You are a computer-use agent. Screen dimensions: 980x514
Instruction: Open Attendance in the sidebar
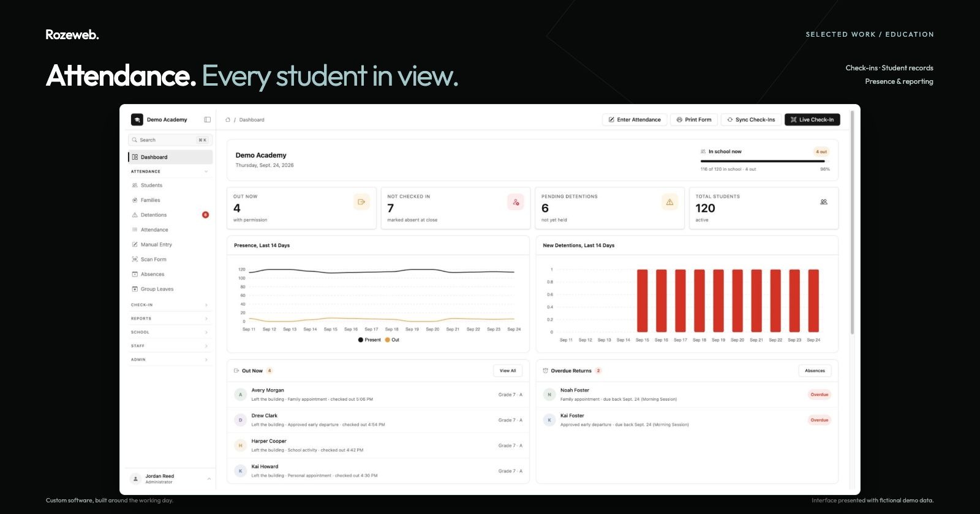[170, 230]
